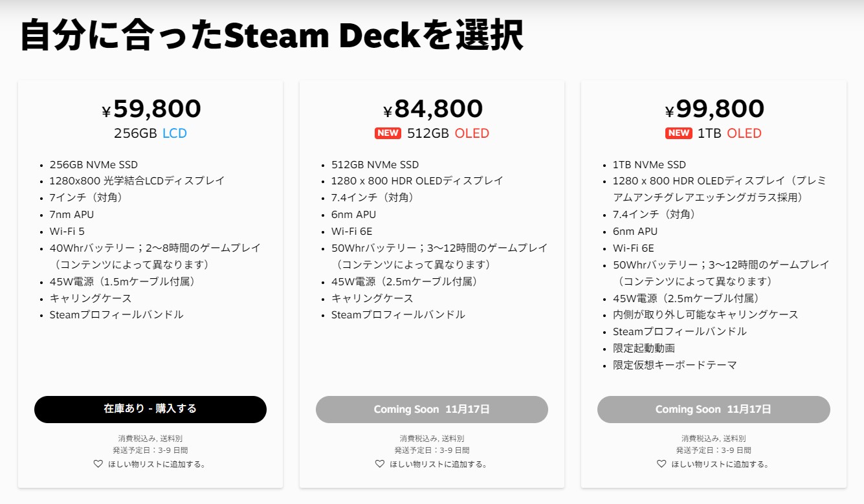Select the ¥59,800 price heading
This screenshot has height=504, width=864.
click(151, 109)
